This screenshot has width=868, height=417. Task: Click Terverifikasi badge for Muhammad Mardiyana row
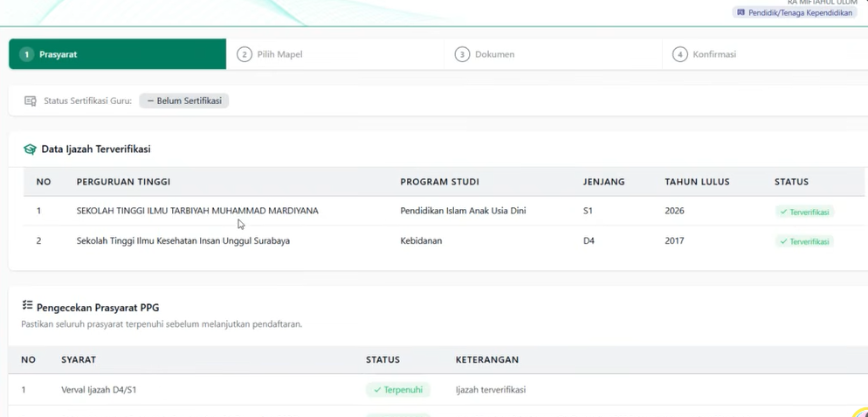[x=804, y=212]
